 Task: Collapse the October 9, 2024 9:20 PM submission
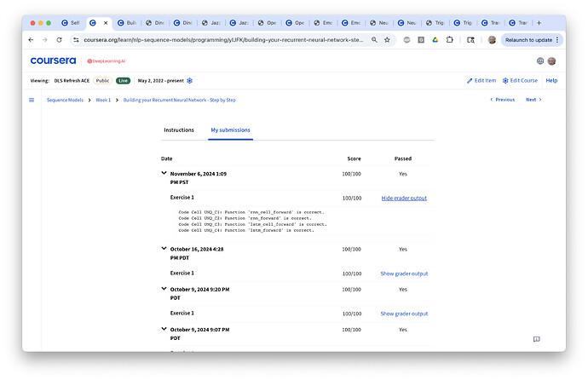[x=164, y=289]
